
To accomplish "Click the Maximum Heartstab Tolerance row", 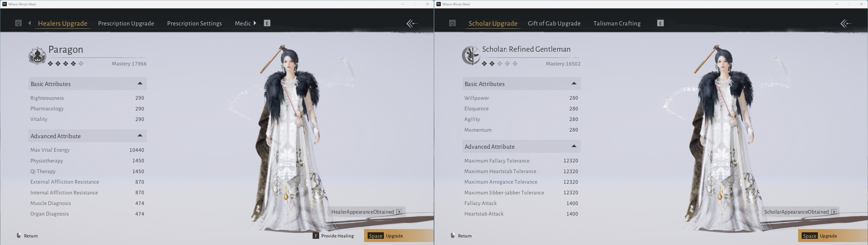I will [x=521, y=171].
